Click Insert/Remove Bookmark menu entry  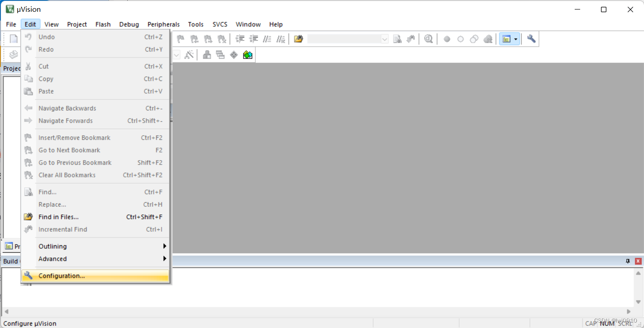[x=95, y=138]
